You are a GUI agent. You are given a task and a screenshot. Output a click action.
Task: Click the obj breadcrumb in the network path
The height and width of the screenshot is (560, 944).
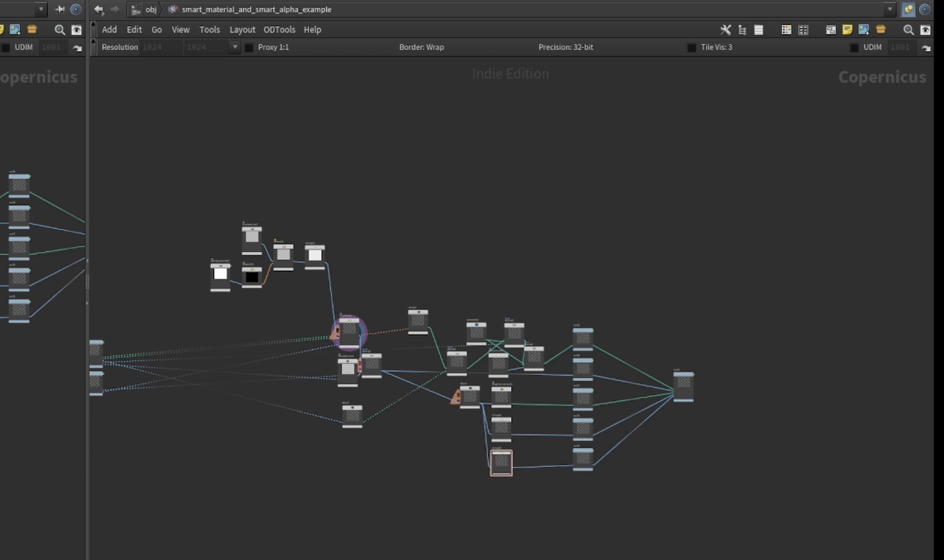pyautogui.click(x=151, y=9)
